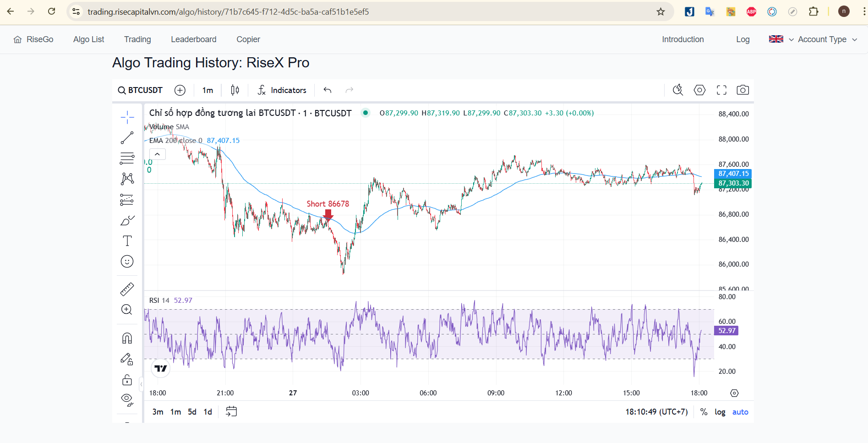Click the BTCUSDT symbol search
The height and width of the screenshot is (443, 868).
tap(141, 90)
